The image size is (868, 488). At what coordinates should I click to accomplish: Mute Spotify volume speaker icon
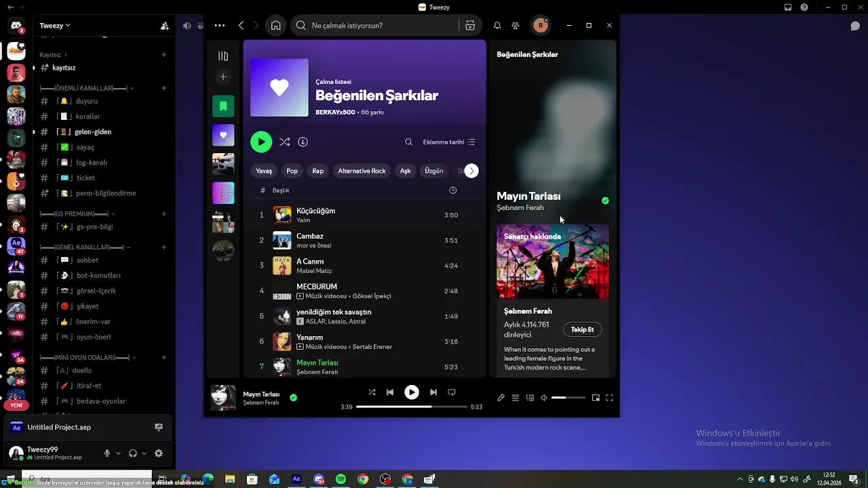click(x=544, y=398)
